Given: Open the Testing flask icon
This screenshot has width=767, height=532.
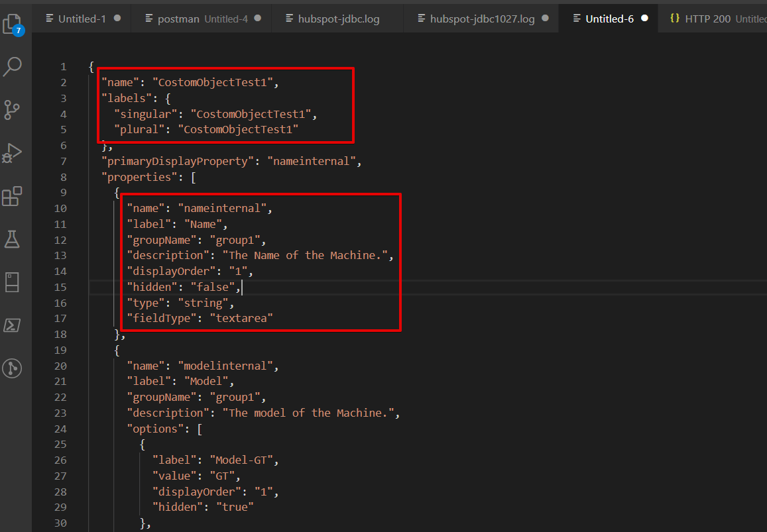Looking at the screenshot, I should click(x=12, y=239).
